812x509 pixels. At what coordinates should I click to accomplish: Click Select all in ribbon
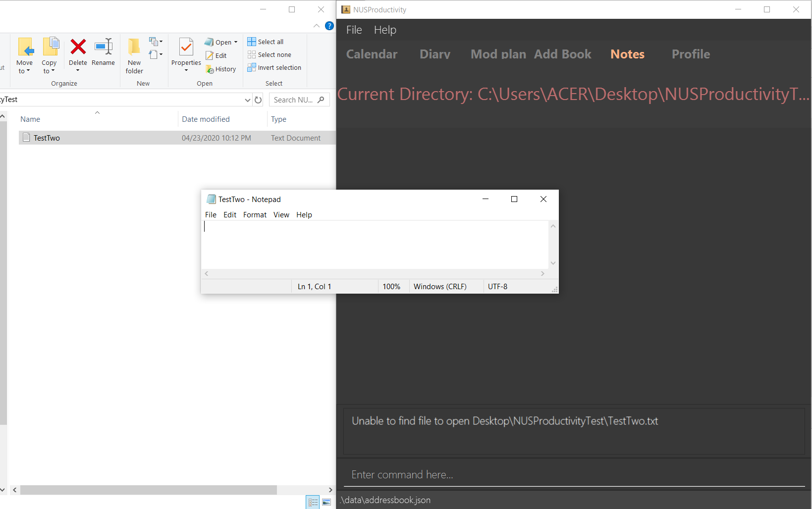(266, 42)
